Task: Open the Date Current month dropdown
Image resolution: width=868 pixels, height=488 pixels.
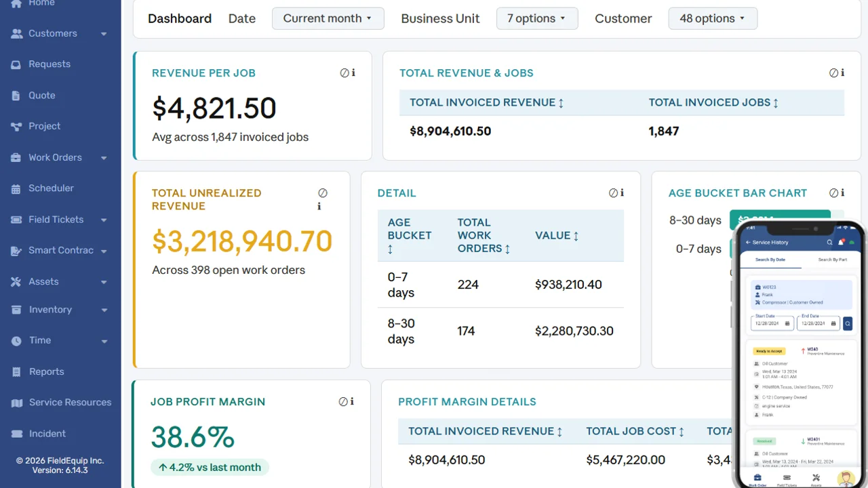Action: pyautogui.click(x=328, y=18)
